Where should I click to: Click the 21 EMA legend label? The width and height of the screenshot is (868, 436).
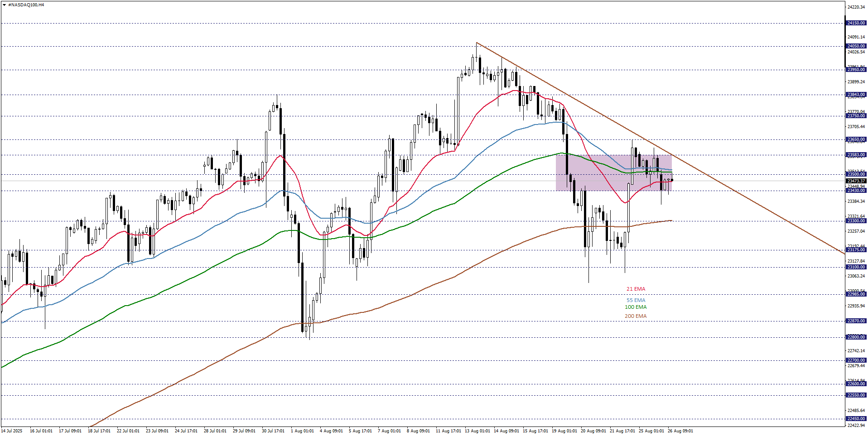click(636, 289)
